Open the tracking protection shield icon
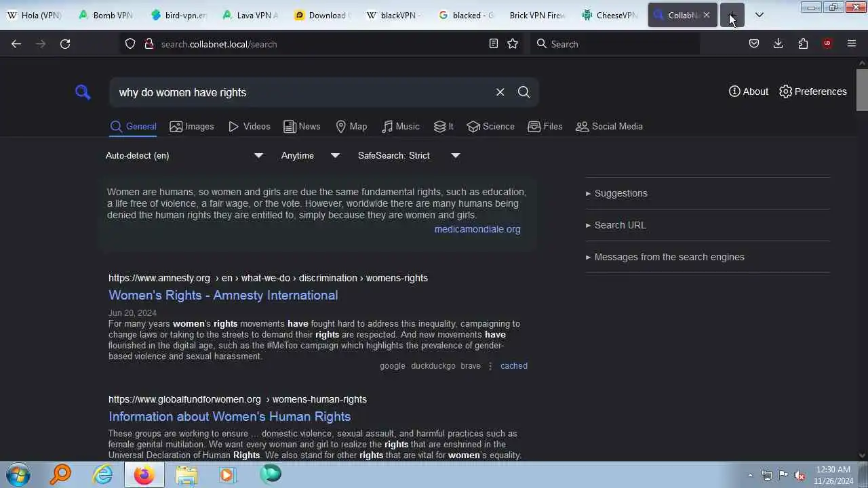 click(x=130, y=43)
